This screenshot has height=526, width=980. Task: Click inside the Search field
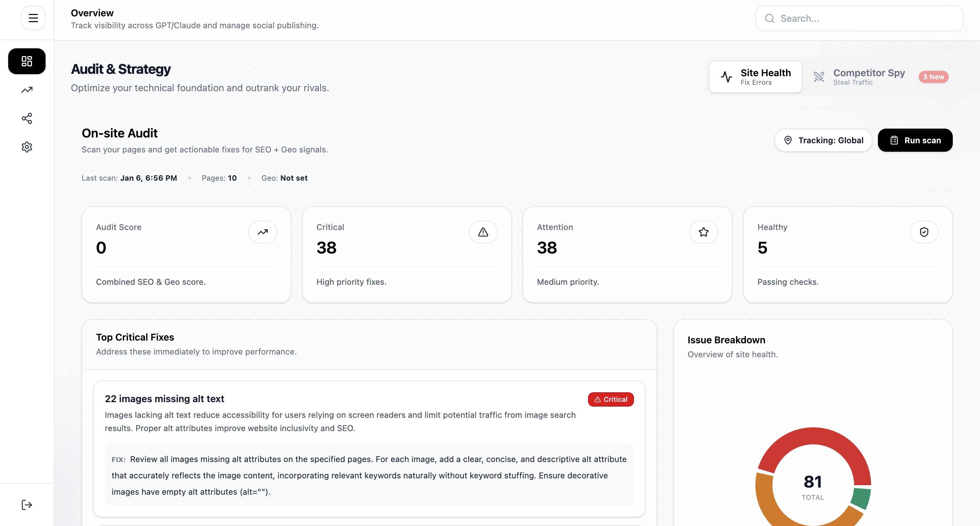(x=859, y=18)
